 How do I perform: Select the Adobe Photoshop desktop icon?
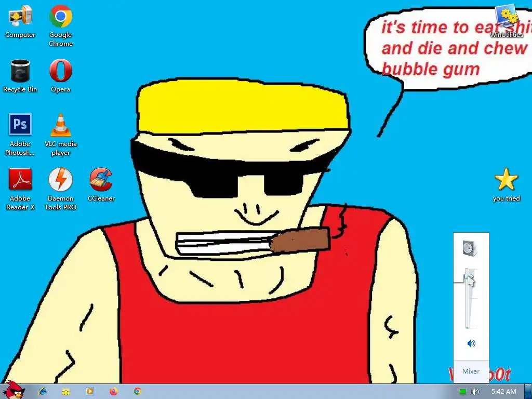(x=20, y=135)
